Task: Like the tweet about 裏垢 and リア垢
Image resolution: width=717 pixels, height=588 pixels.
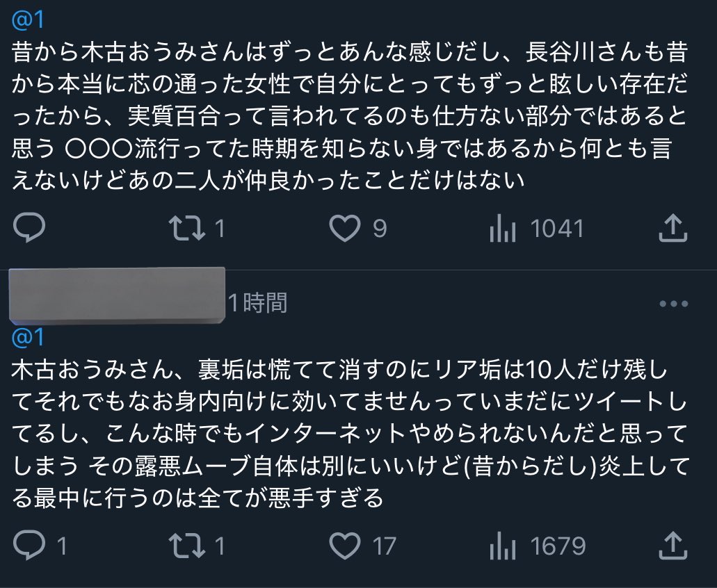Action: click(344, 546)
